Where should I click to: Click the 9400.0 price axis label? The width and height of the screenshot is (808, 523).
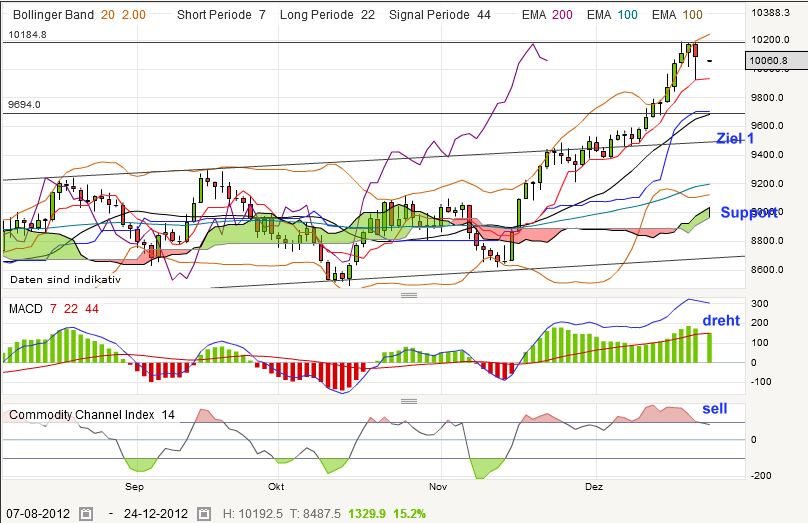point(767,155)
